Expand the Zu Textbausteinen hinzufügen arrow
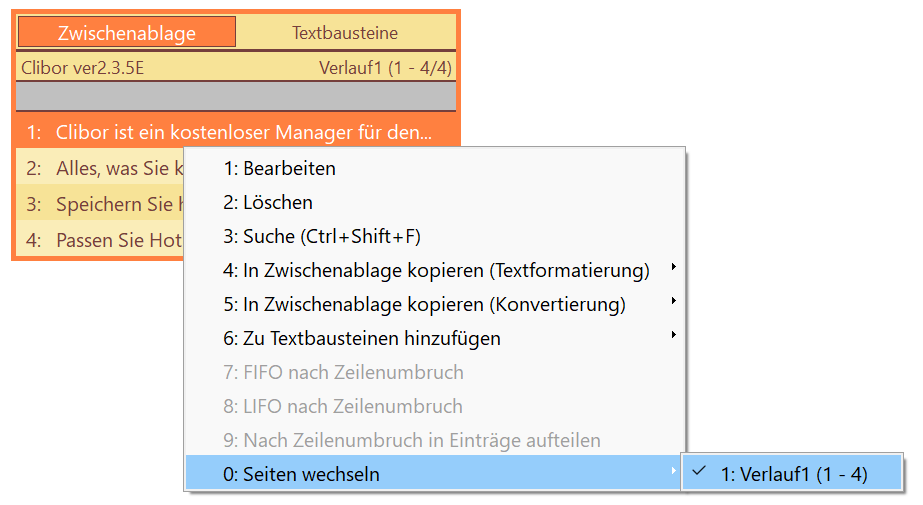 (x=673, y=335)
